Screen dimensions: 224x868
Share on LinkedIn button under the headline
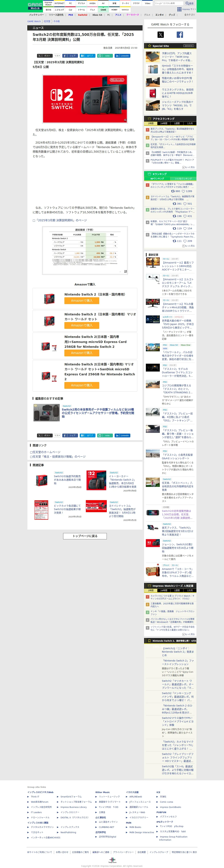(122, 56)
